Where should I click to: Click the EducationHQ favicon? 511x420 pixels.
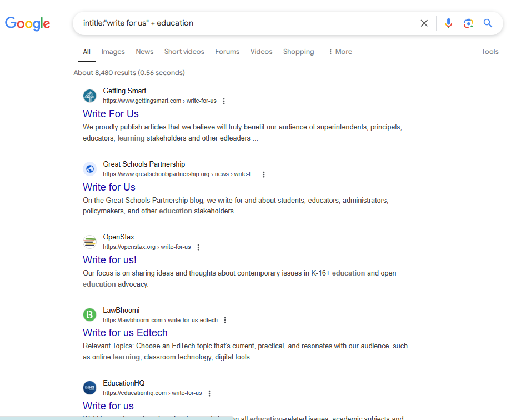coord(89,388)
